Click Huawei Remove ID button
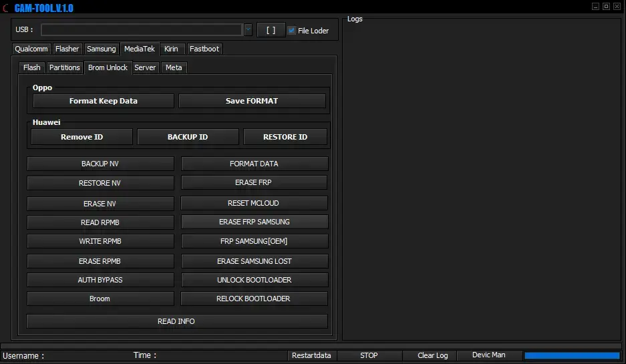This screenshot has width=626, height=364. [x=82, y=137]
